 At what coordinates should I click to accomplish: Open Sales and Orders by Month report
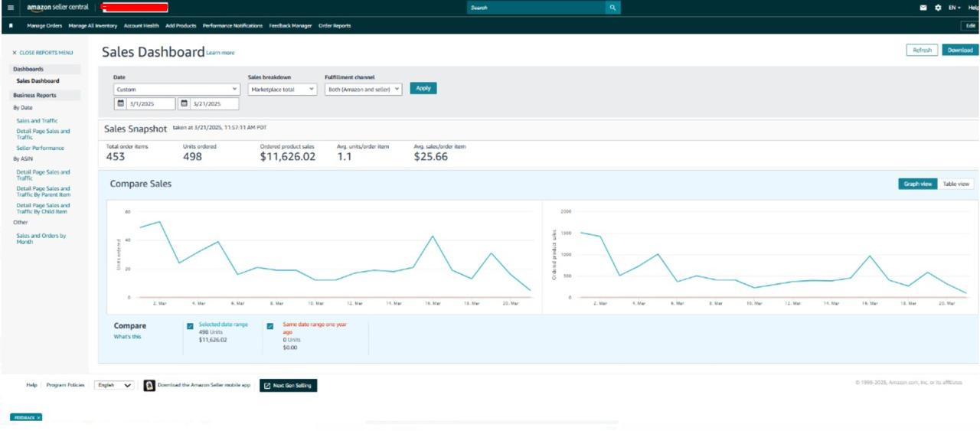[x=41, y=238]
